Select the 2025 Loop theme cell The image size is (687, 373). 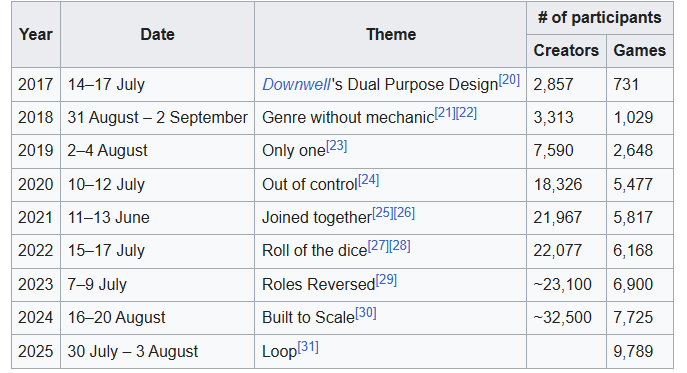(x=390, y=352)
